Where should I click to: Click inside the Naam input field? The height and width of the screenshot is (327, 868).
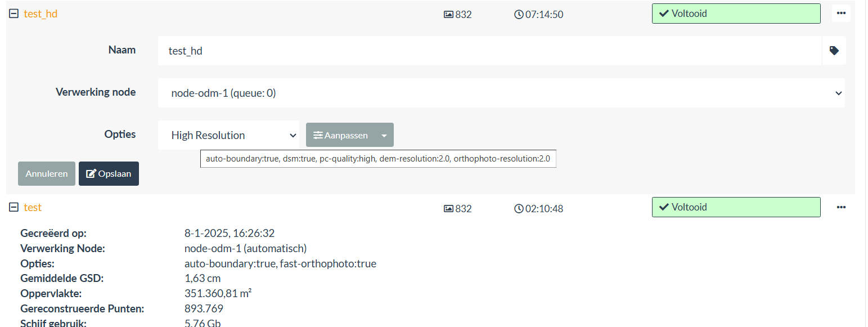[x=394, y=50]
